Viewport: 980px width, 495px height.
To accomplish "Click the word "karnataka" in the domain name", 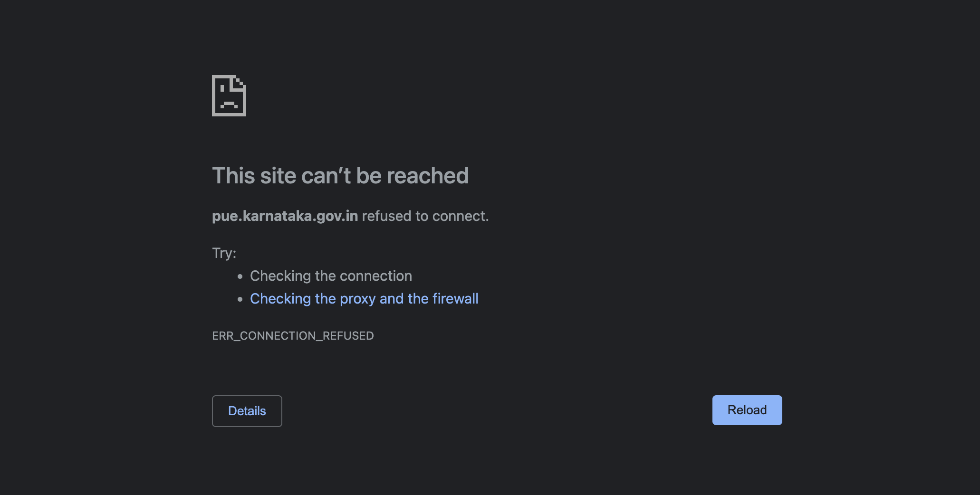I will tap(277, 216).
